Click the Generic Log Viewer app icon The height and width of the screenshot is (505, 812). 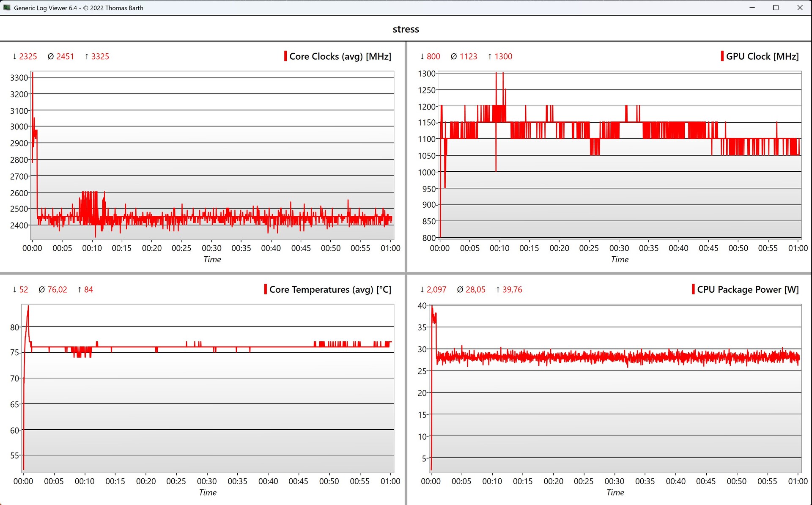(x=7, y=8)
